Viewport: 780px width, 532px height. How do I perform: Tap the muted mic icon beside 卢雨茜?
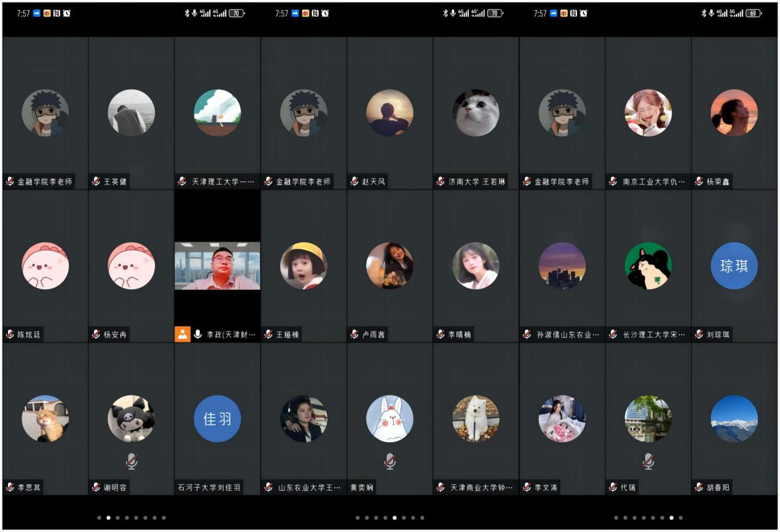click(x=354, y=335)
